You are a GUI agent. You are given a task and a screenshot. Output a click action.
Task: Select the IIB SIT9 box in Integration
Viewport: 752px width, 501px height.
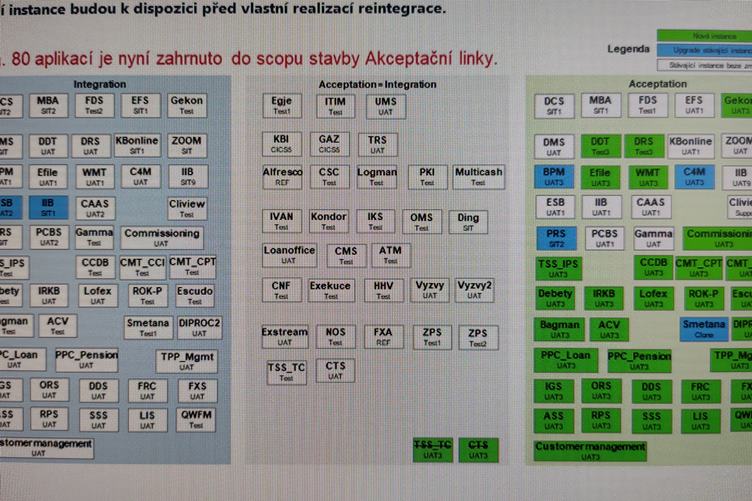point(188,177)
